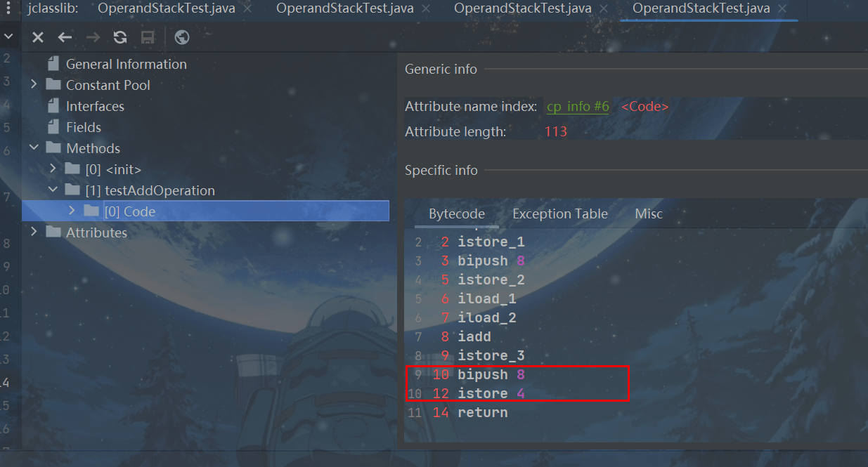Open the globe web browser icon

click(x=182, y=38)
